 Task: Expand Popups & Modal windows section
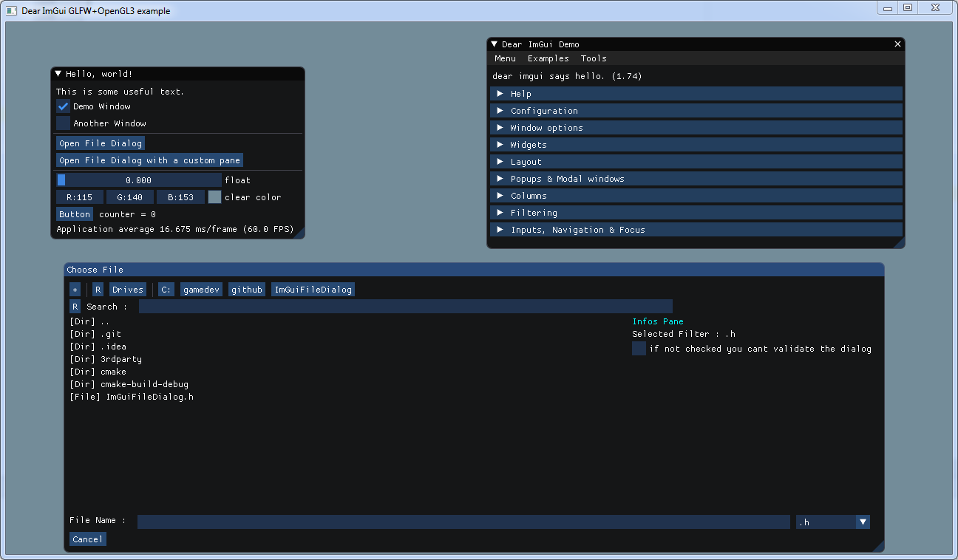coord(696,179)
